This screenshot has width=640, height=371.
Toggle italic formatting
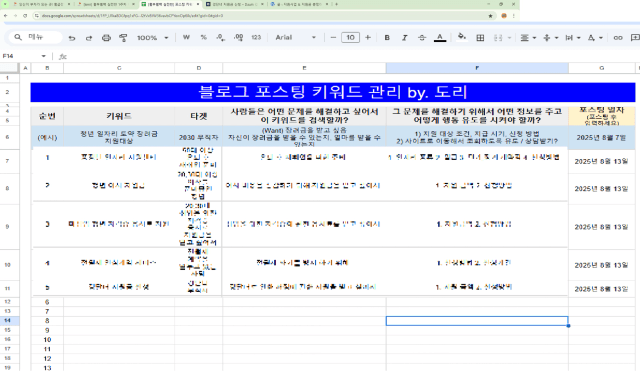pyautogui.click(x=404, y=38)
